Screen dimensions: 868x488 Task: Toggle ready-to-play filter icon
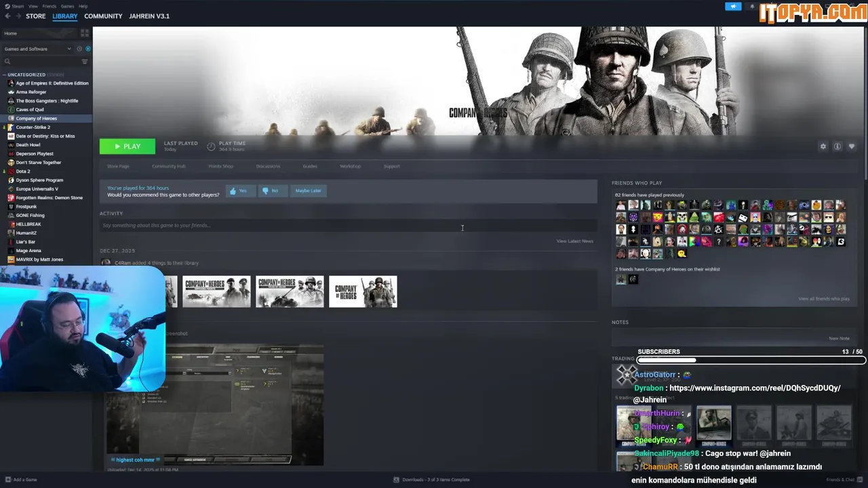[87, 49]
